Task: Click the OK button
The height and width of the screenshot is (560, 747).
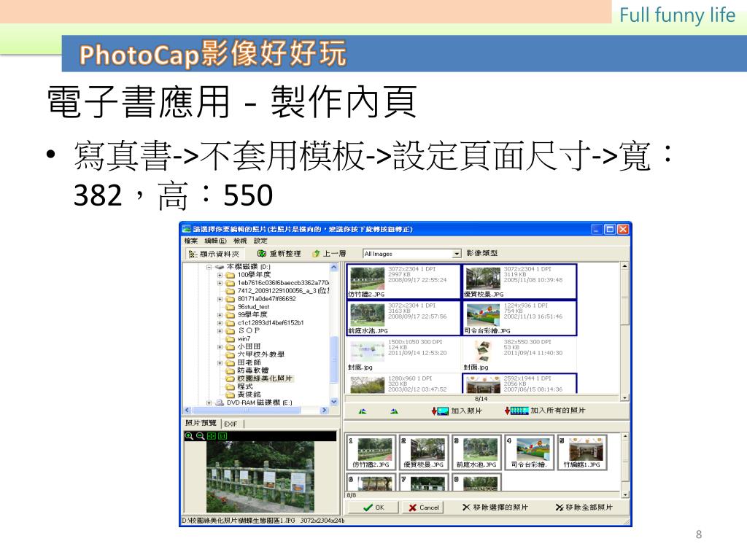Action: pos(373,507)
